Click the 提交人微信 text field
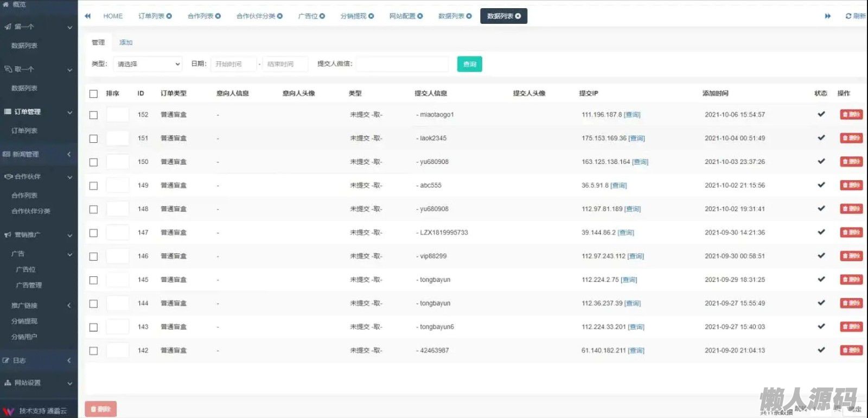Viewport: 868px width, 418px height. tap(402, 64)
